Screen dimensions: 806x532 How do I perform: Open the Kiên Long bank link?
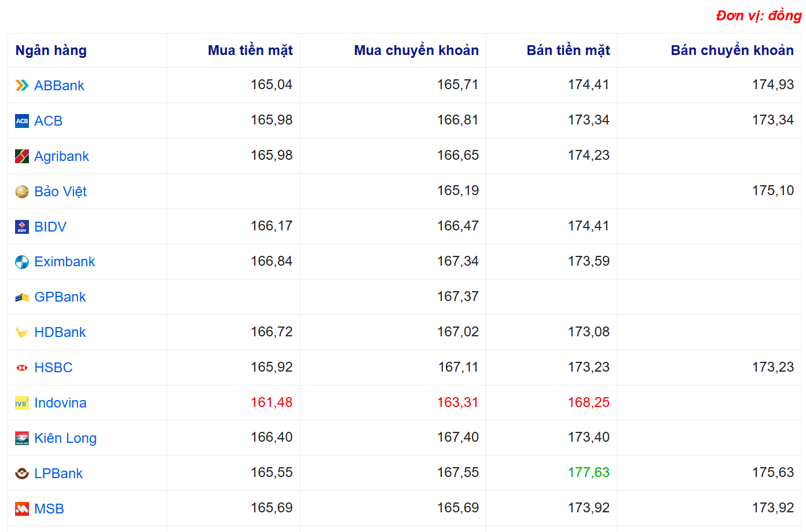point(65,438)
